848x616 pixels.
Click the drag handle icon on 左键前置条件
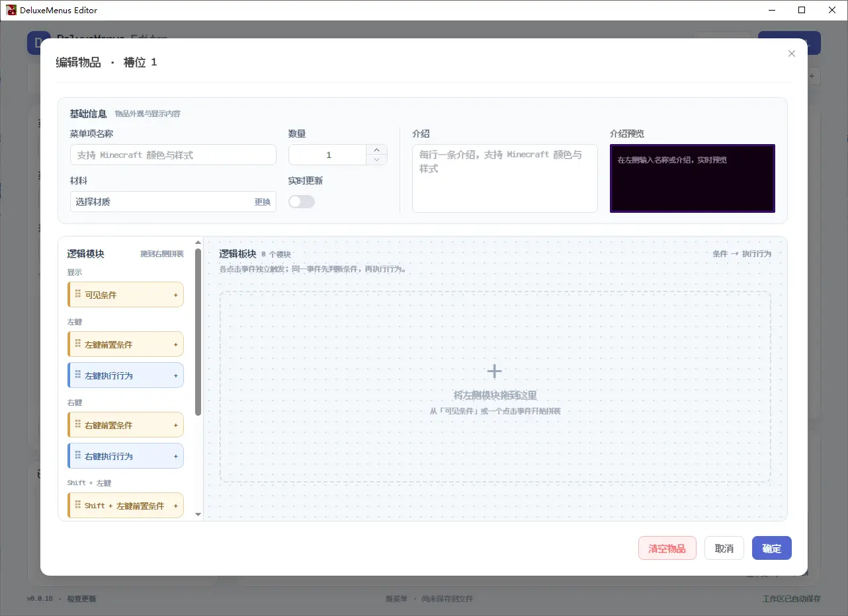point(78,344)
